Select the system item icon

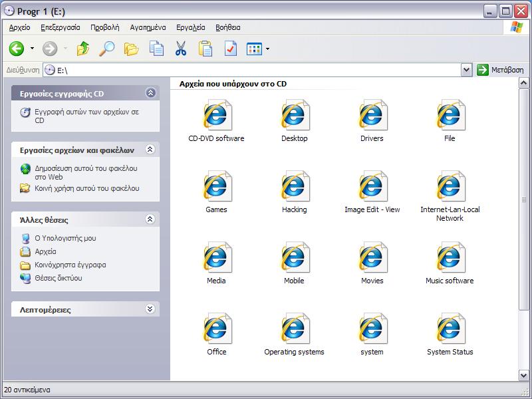372,329
